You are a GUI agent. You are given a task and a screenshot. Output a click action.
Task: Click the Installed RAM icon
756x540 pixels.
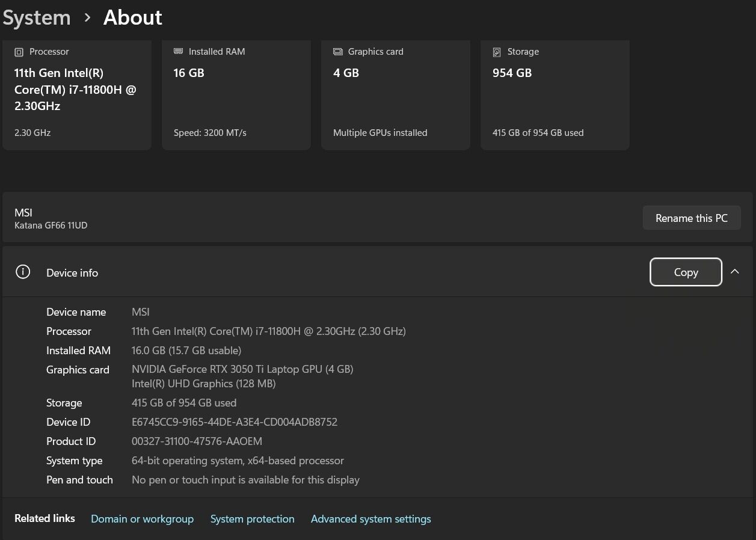178,52
